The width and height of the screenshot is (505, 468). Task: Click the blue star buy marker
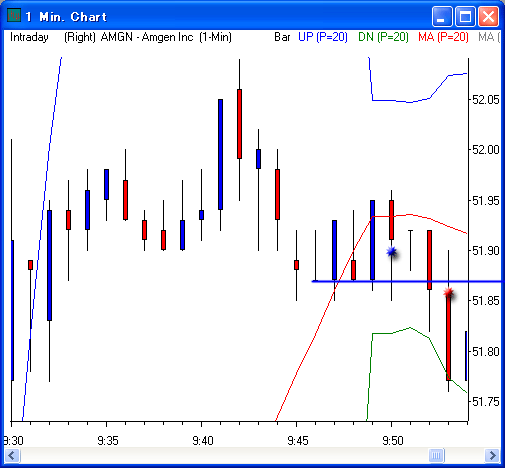point(392,252)
